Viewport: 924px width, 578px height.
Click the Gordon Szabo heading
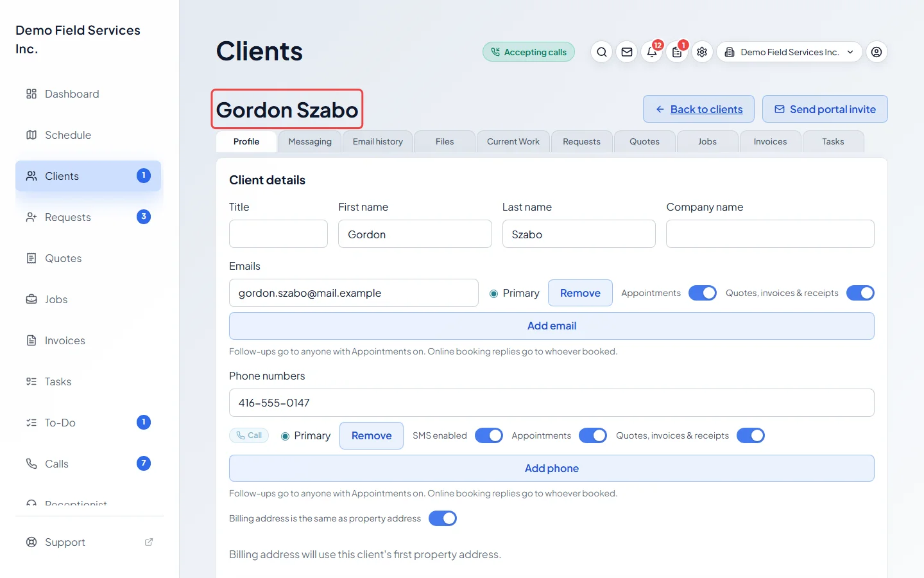287,110
